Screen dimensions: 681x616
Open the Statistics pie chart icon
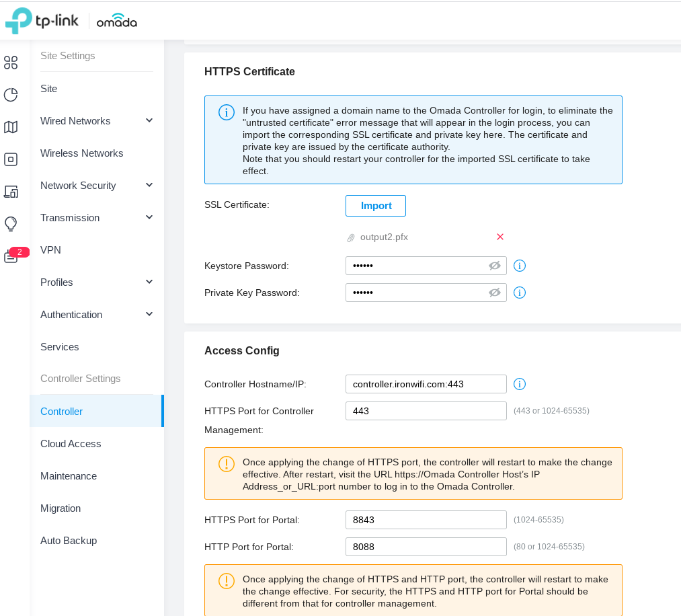(11, 94)
